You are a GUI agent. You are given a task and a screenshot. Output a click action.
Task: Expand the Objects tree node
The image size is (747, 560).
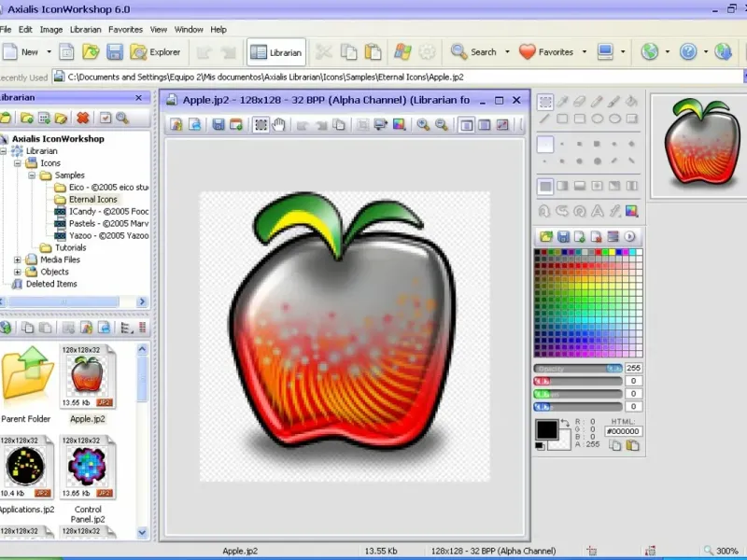point(17,272)
